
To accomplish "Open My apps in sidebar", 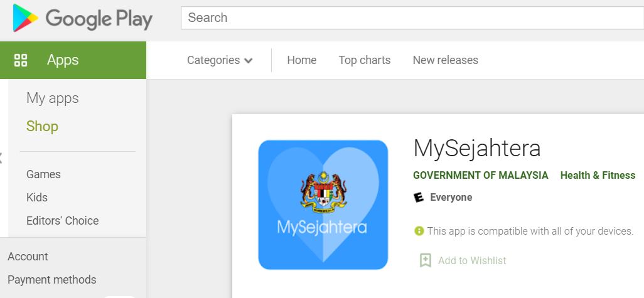I will (52, 98).
